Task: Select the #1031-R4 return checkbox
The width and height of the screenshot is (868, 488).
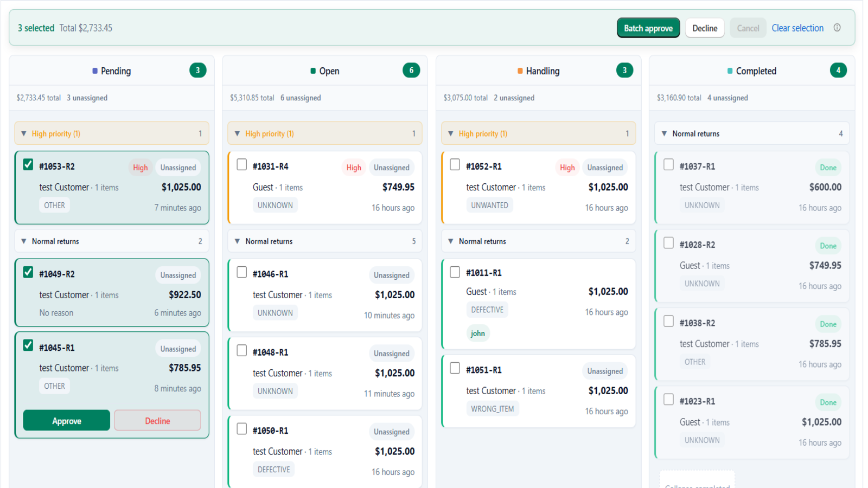Action: (242, 165)
